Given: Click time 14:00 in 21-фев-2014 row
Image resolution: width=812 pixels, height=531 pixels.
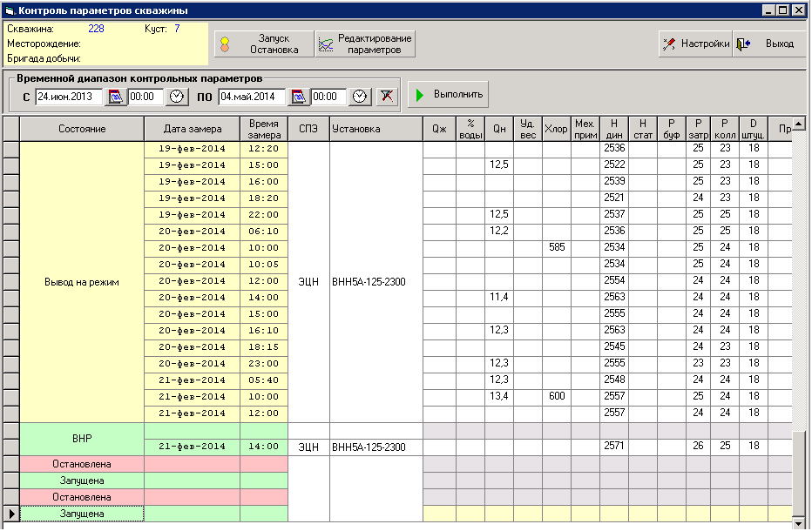Looking at the screenshot, I should 264,447.
